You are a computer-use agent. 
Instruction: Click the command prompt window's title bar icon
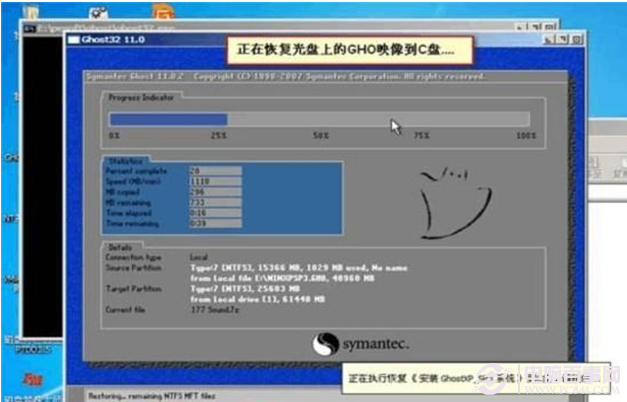(29, 28)
